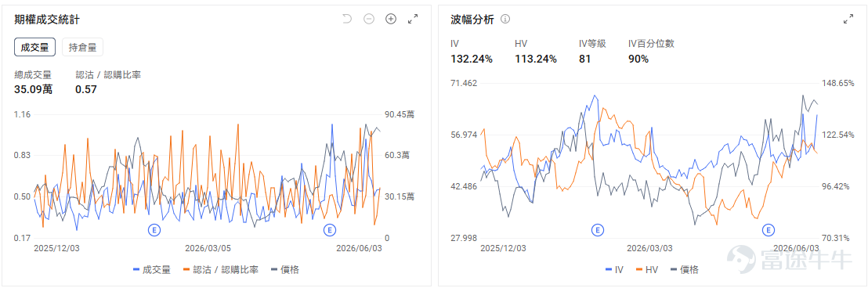This screenshot has width=868, height=288.
Task: Click the 2026/03/05 date label on volume chart
Action: click(x=208, y=249)
